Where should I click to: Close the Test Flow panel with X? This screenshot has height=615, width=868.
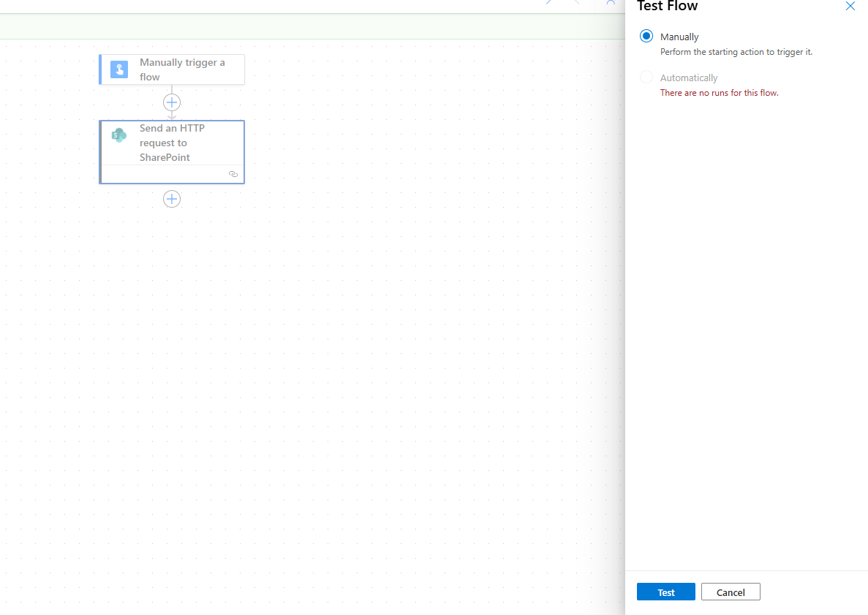click(850, 6)
